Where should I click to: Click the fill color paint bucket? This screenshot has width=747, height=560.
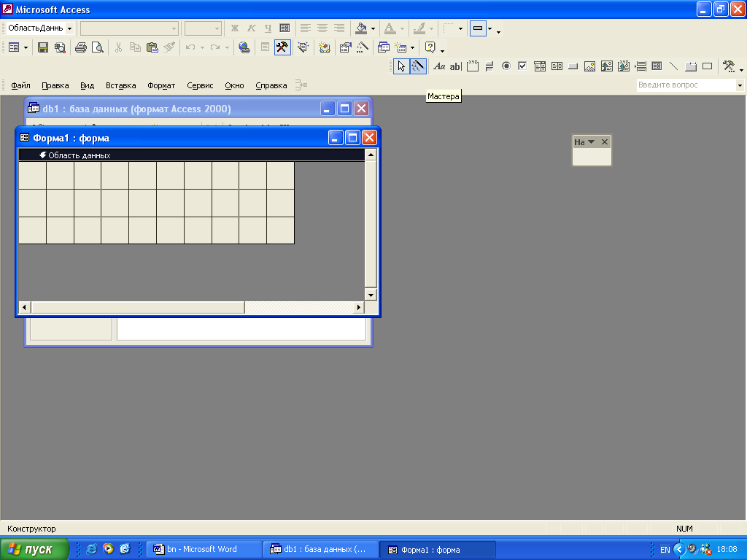[x=361, y=28]
